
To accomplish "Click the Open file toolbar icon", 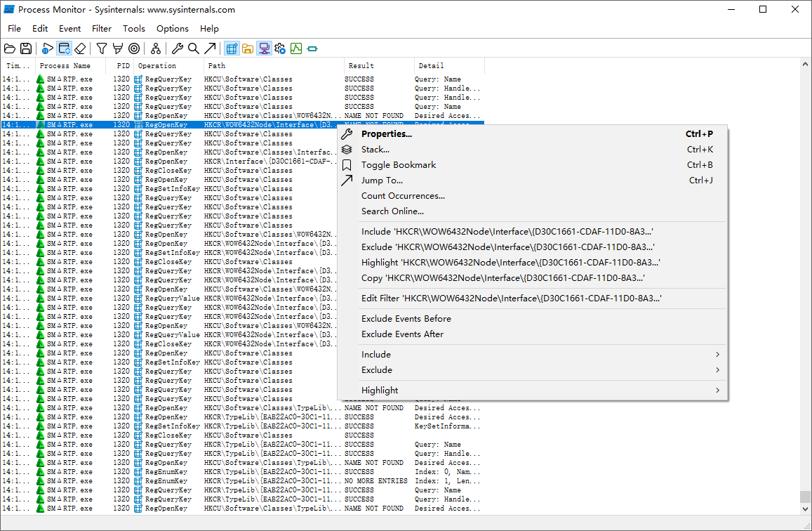I will [10, 48].
